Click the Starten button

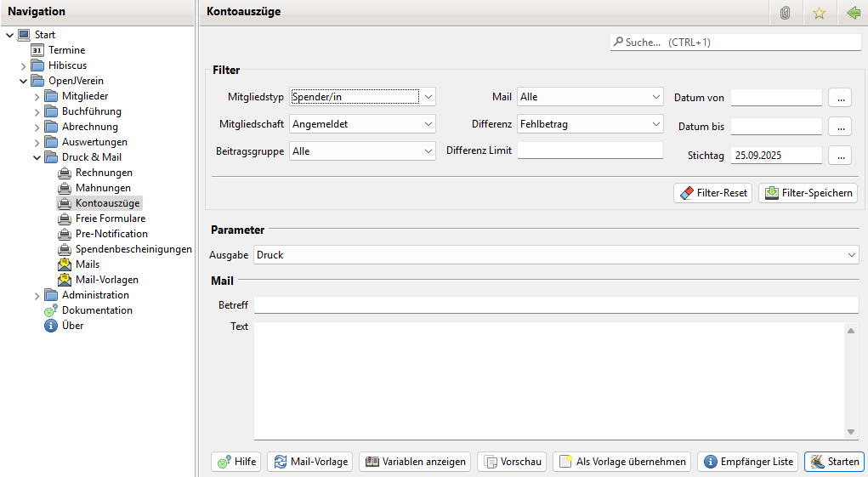click(833, 462)
